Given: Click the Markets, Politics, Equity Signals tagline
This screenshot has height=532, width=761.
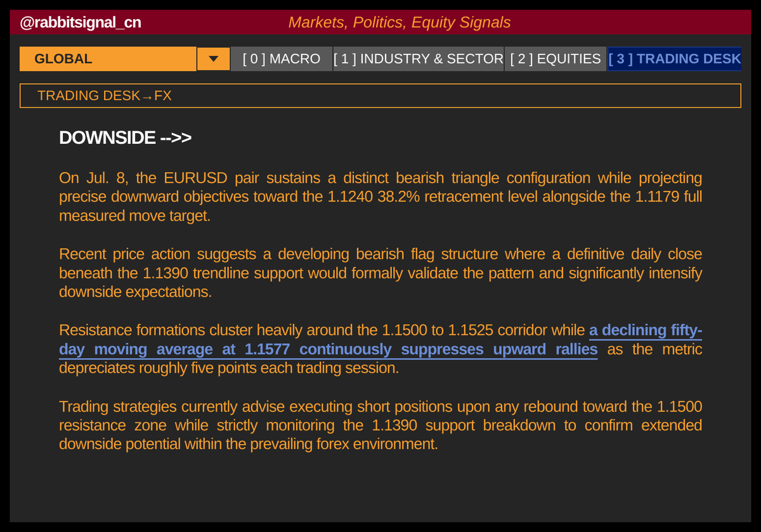Looking at the screenshot, I should 400,22.
